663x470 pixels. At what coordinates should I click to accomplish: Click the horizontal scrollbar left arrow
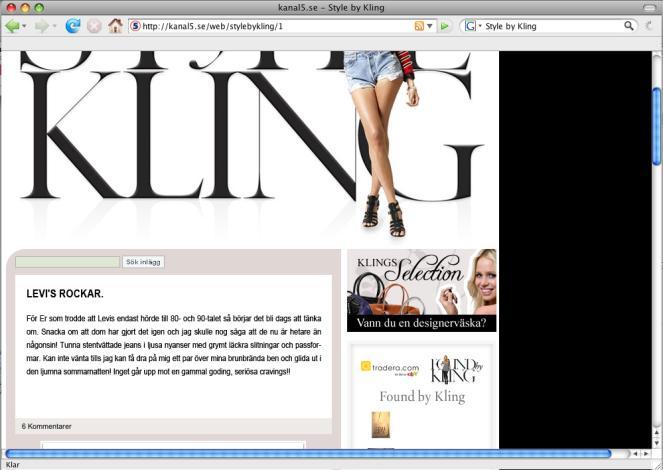(635, 454)
